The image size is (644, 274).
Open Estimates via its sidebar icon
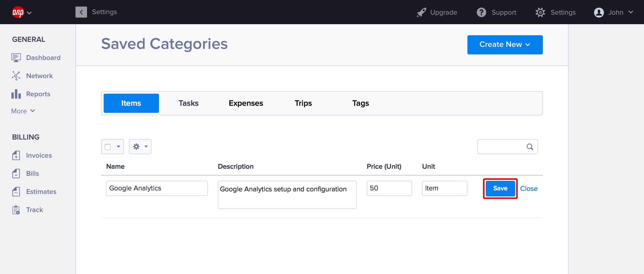click(x=16, y=192)
